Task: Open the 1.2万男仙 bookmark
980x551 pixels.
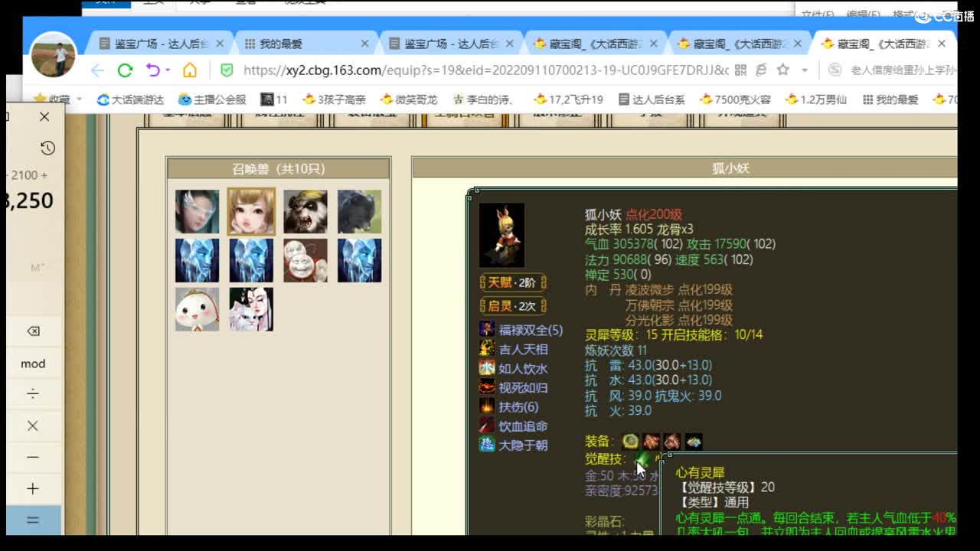Action: click(x=816, y=99)
